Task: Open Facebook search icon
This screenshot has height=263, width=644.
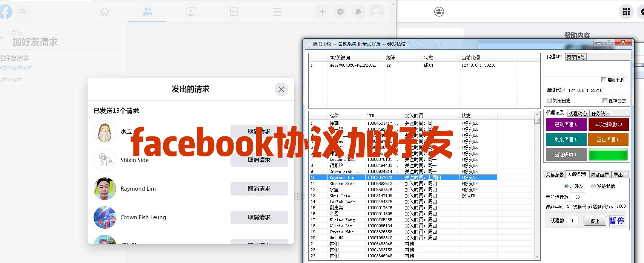Action: [23, 12]
